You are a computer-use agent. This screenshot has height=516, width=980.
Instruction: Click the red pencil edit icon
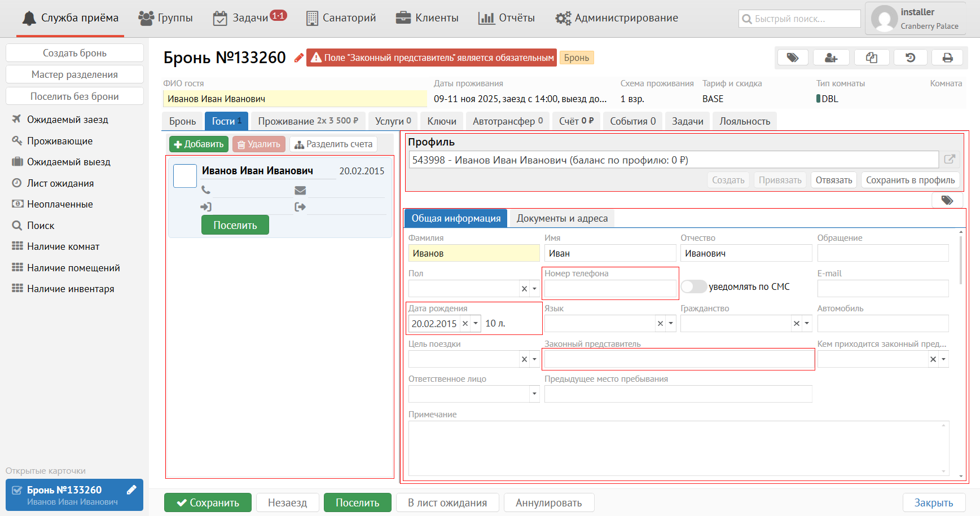(x=298, y=58)
